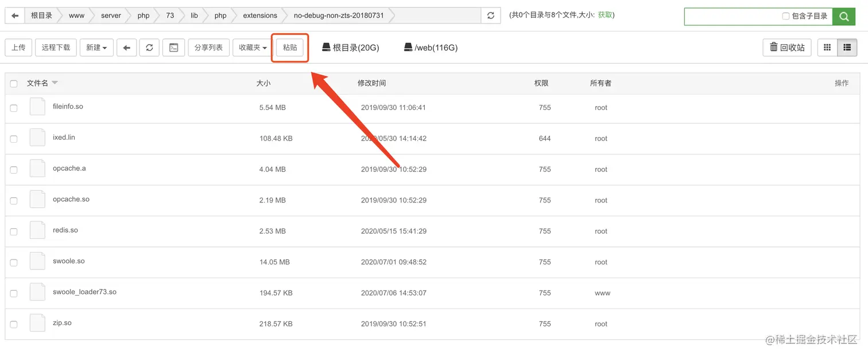This screenshot has width=868, height=356.
Task: Click the green search magnifier button
Action: pos(844,17)
